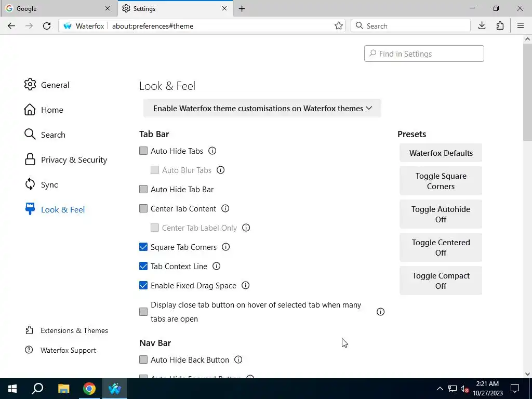Enable Auto Hide Tabs checkbox

point(143,151)
